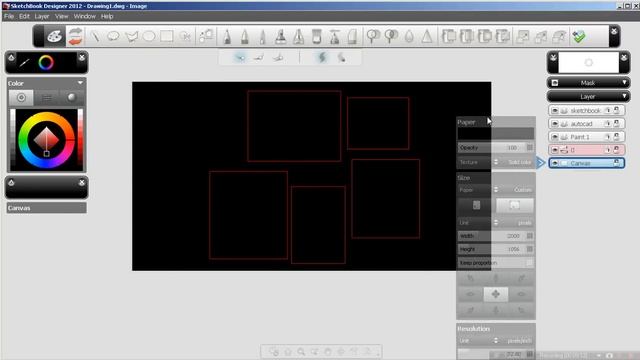Open the color palette icon in toolbar
The image size is (640, 360).
click(54, 36)
